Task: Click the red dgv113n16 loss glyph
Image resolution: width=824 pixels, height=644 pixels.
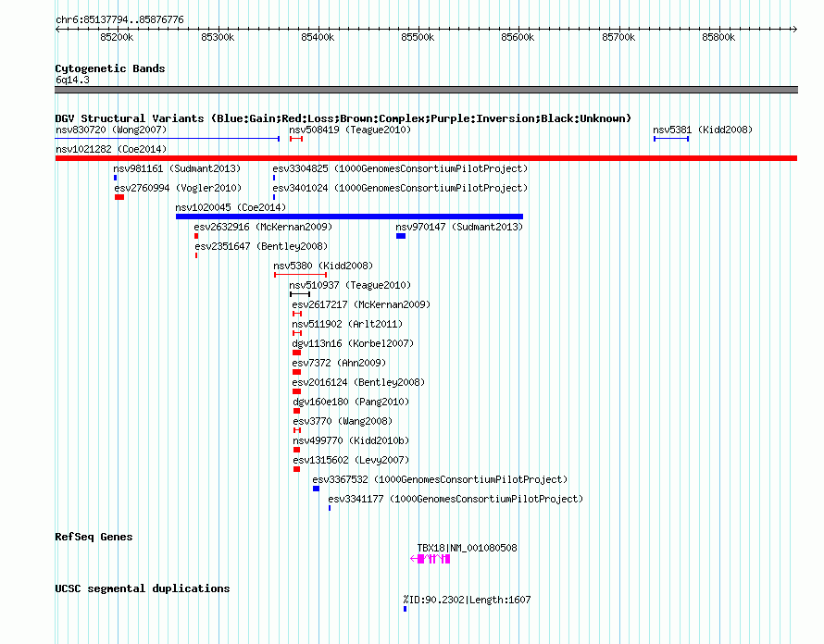Action: [x=296, y=353]
